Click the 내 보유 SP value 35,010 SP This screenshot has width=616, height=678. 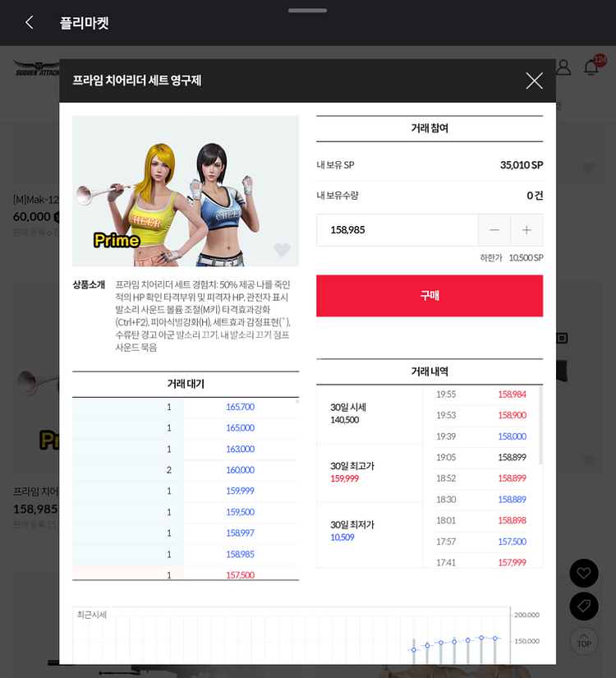(522, 165)
